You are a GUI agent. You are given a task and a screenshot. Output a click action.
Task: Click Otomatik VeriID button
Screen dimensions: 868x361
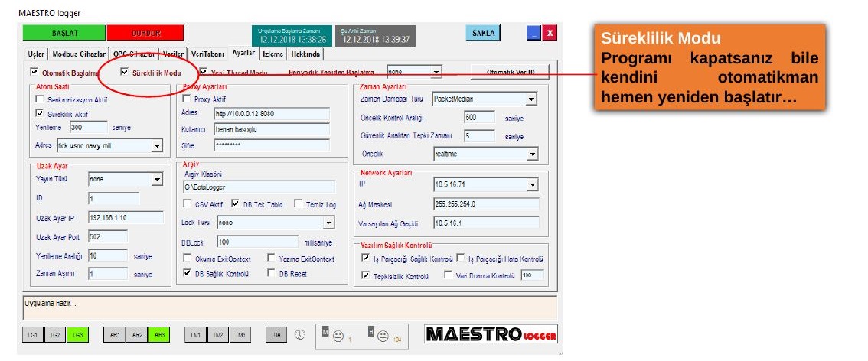[510, 73]
